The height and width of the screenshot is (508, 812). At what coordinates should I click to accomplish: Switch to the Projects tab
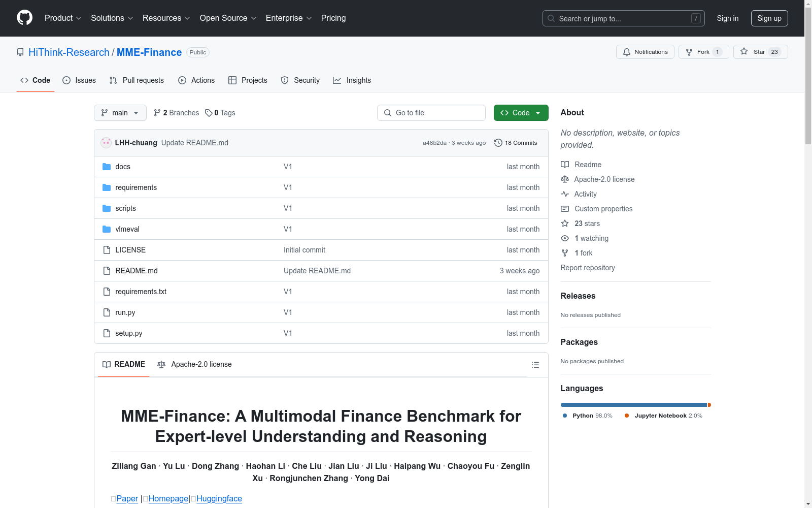248,80
